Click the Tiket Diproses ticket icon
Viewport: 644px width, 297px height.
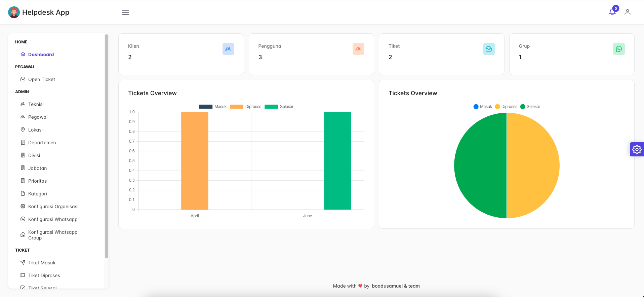(23, 275)
